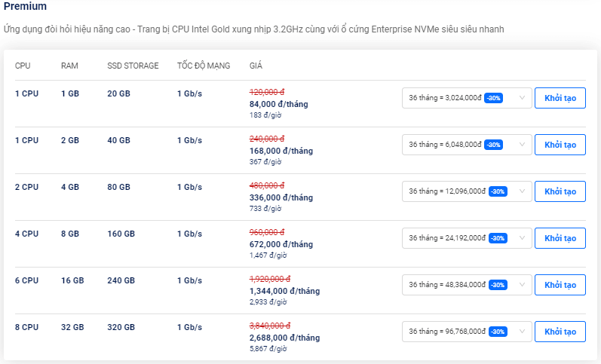The height and width of the screenshot is (364, 601).
Task: Open the 36 tháng = 12,096,000đ dropdown
Action: [x=467, y=191]
